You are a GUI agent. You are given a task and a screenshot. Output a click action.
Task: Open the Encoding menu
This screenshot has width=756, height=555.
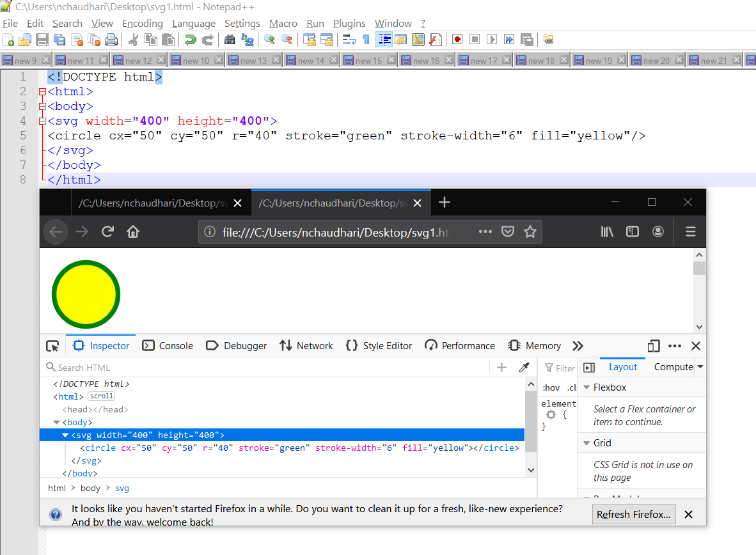coord(142,23)
